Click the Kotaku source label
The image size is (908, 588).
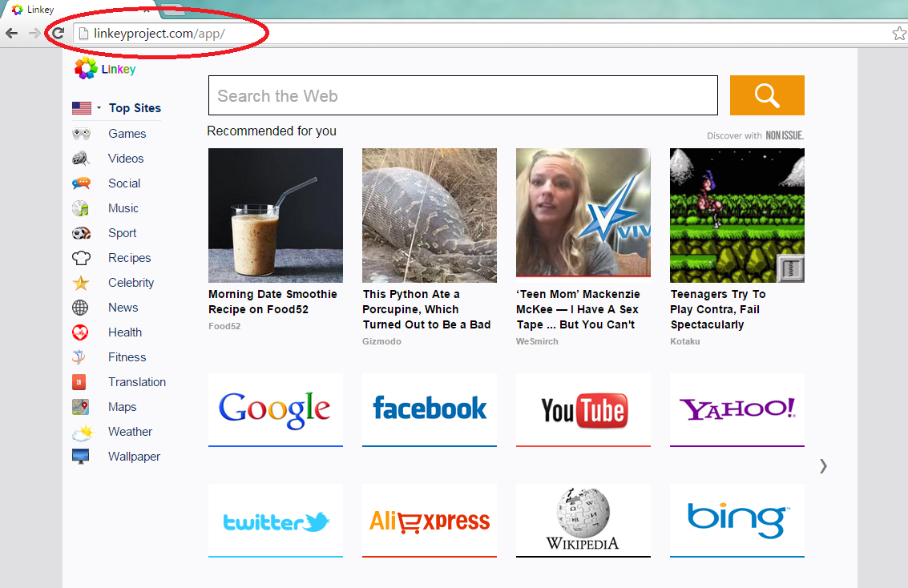685,341
